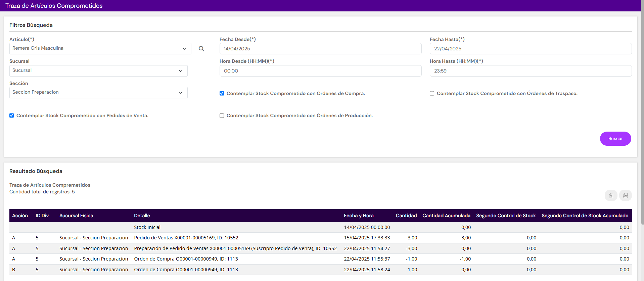Open the Sección dropdown
This screenshot has height=281, width=644.
[98, 93]
